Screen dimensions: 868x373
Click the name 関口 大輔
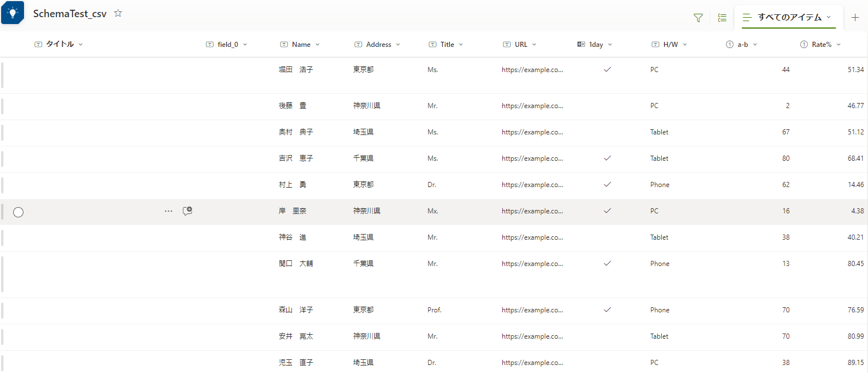pyautogui.click(x=296, y=264)
